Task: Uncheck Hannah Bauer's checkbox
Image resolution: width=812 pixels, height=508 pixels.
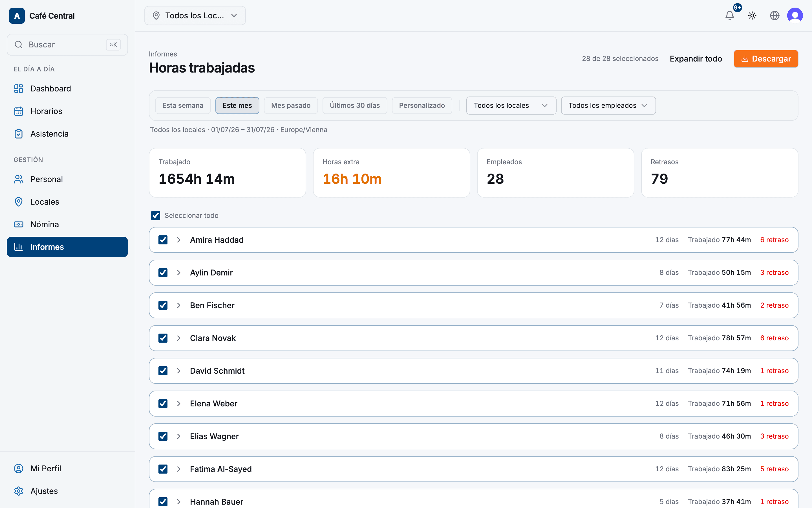Action: click(163, 502)
